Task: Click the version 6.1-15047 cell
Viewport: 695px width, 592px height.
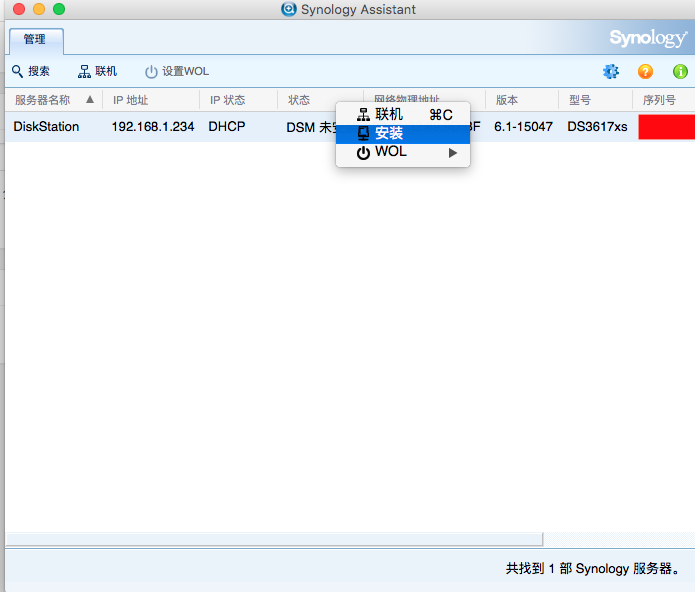Action: 523,127
